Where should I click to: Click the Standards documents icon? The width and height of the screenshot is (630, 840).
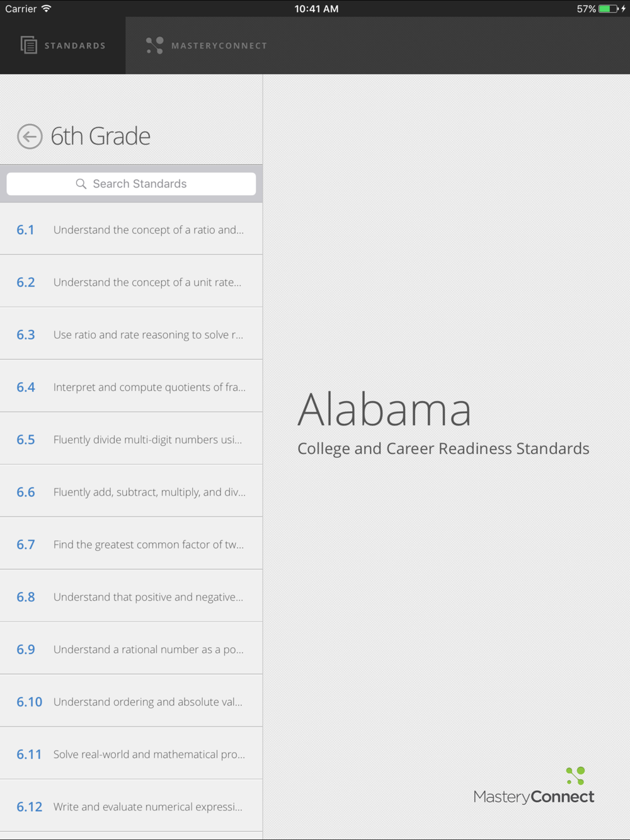point(29,45)
